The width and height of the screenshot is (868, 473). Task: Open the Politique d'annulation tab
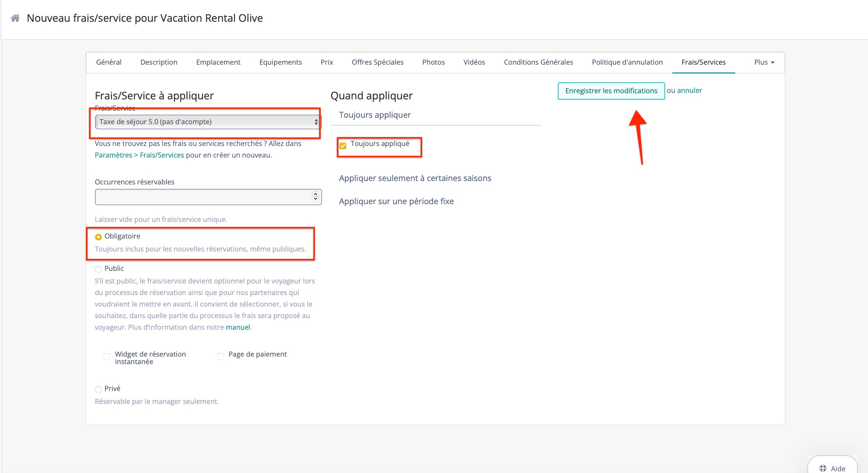coord(627,62)
